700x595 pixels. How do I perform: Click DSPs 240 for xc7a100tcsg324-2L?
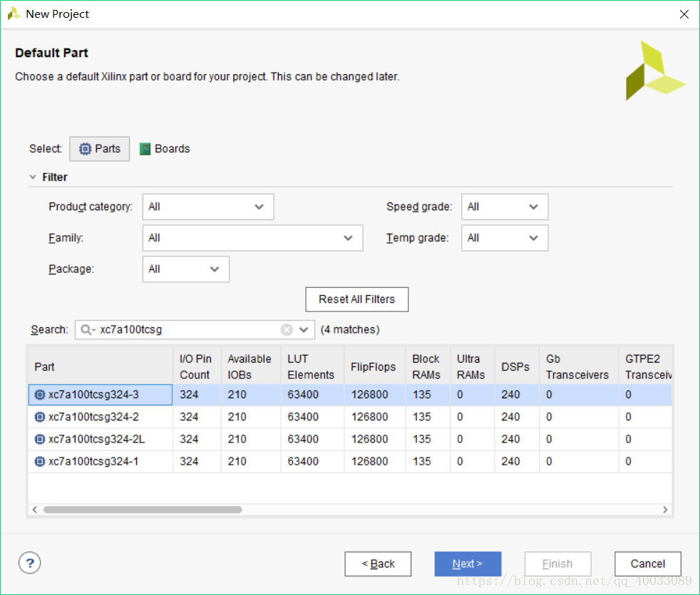510,439
